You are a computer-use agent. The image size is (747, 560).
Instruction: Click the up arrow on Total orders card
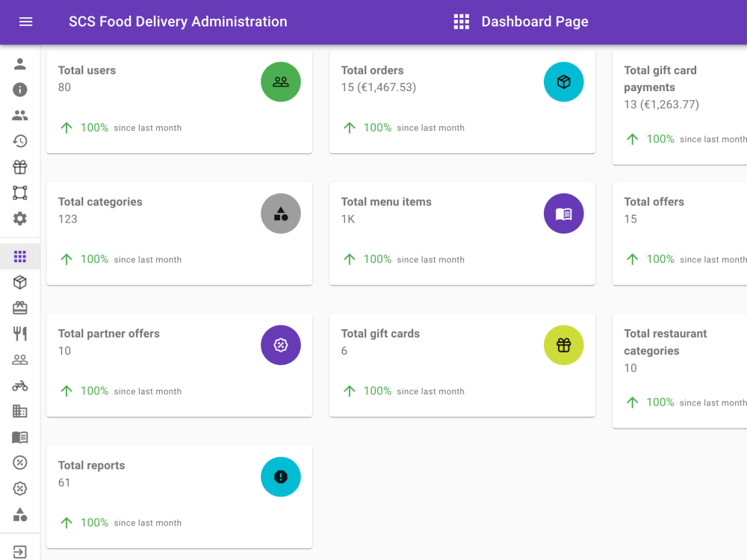click(x=349, y=128)
